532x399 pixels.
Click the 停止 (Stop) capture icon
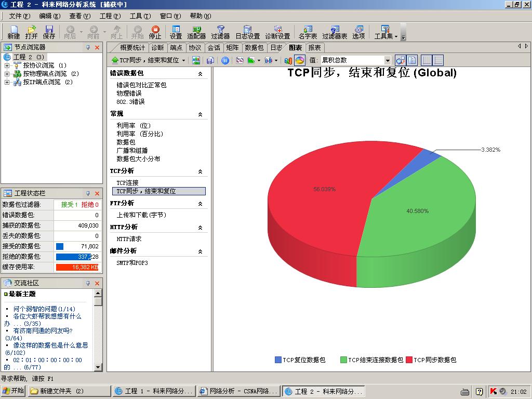155,32
